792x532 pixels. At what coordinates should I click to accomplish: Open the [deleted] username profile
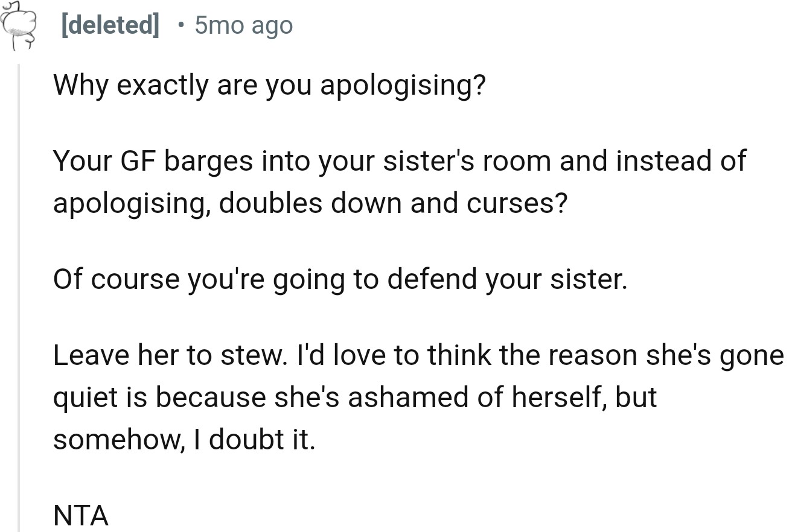tap(110, 25)
